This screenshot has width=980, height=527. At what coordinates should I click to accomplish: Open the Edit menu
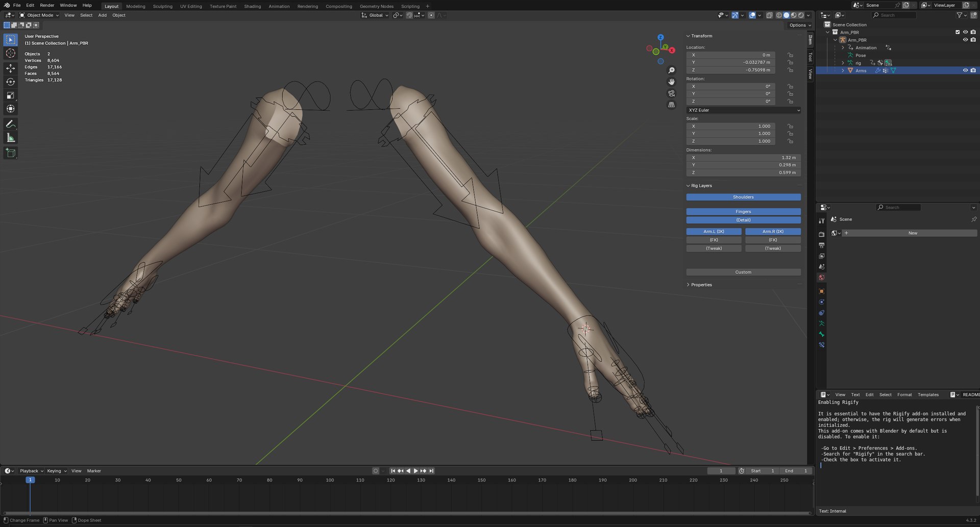coord(30,5)
